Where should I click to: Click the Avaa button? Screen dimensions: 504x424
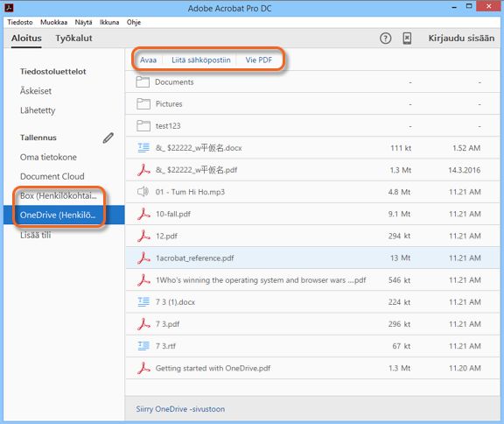(x=148, y=60)
